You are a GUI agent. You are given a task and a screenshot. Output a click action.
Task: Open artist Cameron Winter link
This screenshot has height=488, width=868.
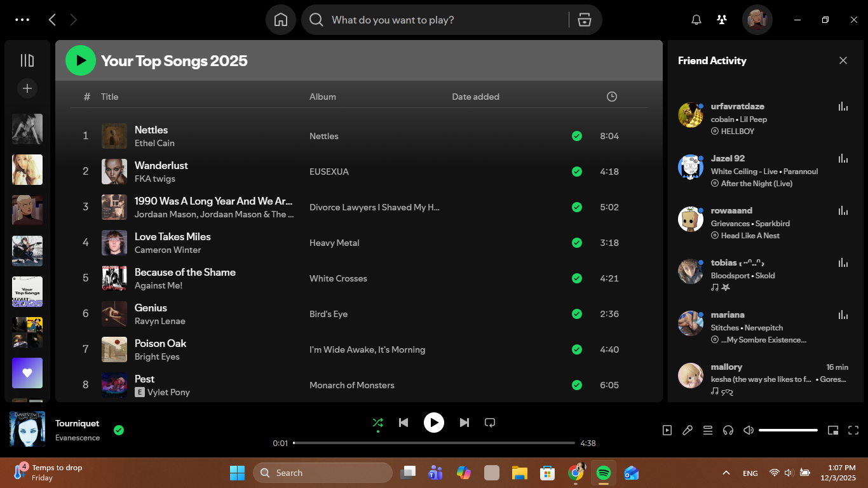(168, 250)
